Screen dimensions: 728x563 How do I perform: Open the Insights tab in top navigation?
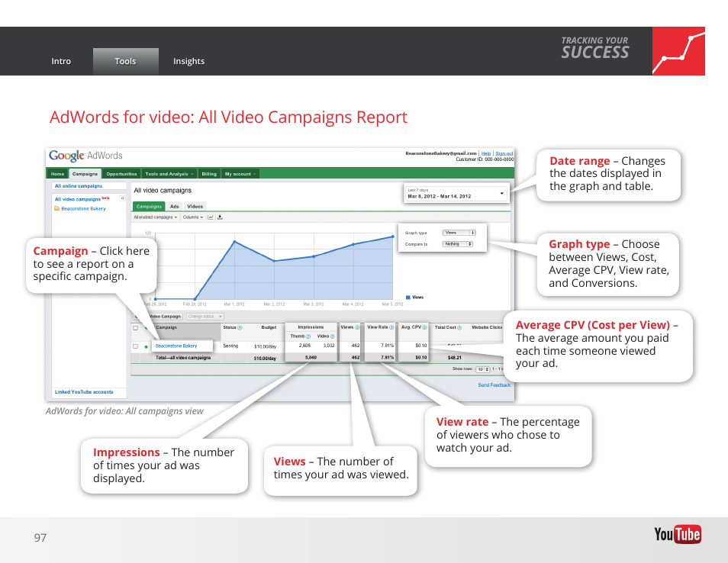pos(188,62)
